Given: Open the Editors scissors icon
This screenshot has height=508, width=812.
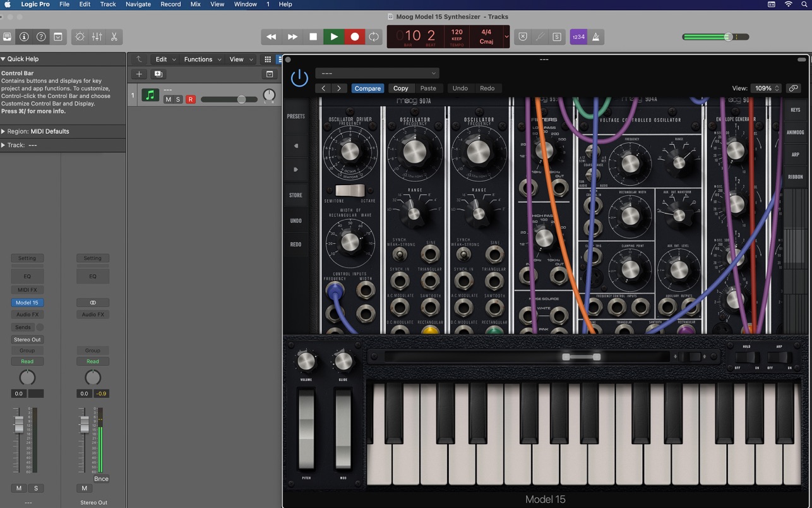Looking at the screenshot, I should pos(114,37).
